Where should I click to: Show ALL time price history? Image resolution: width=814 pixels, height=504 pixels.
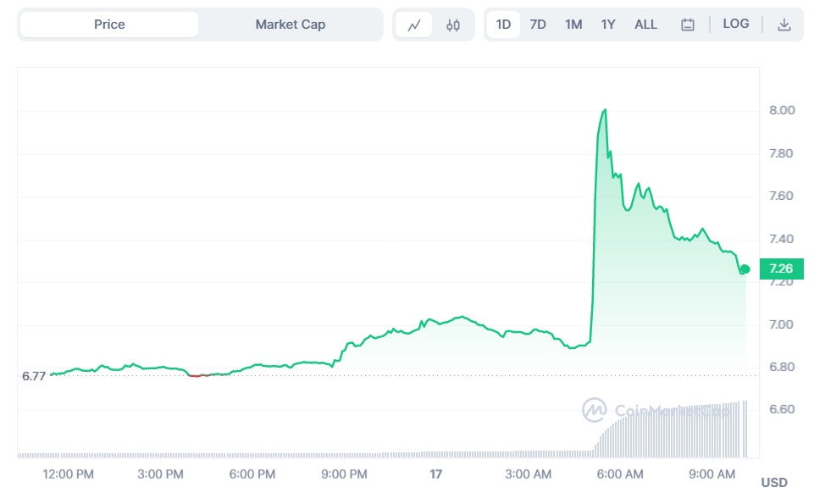coord(645,25)
